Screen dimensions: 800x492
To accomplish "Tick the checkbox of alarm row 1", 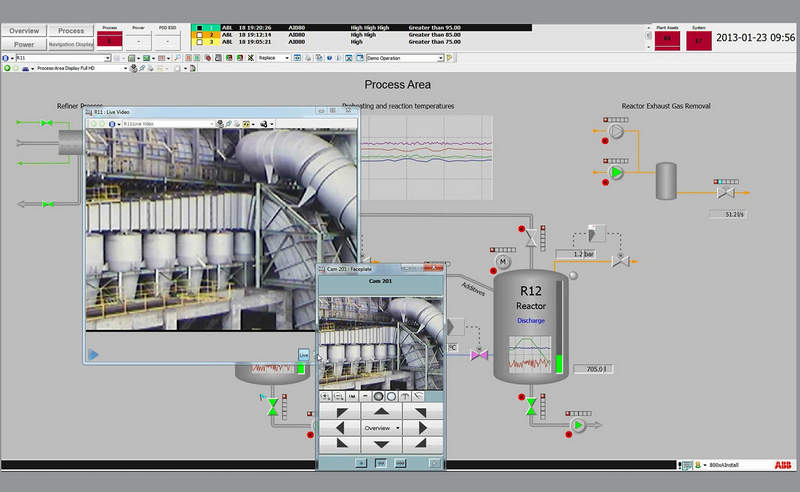I will [199, 28].
